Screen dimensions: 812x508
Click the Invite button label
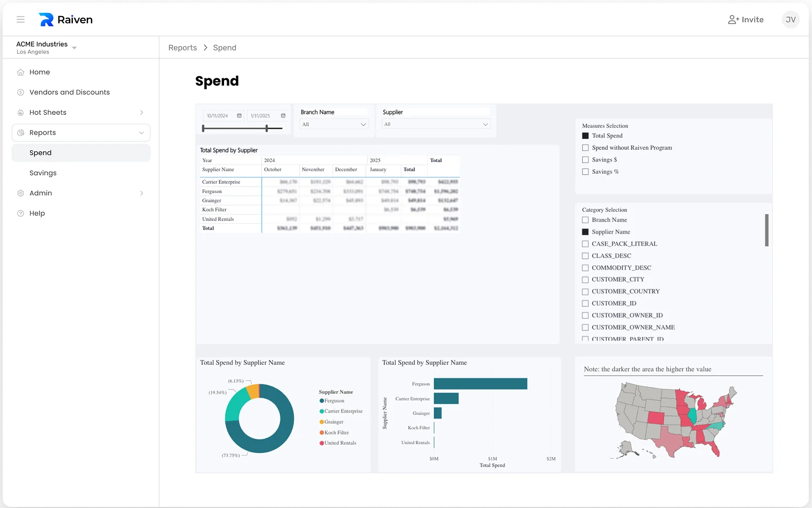click(x=753, y=19)
